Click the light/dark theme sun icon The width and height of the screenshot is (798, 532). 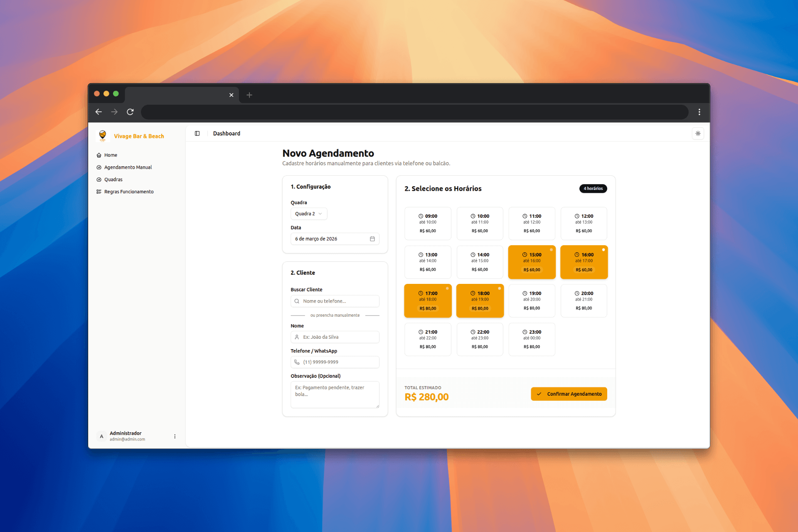pyautogui.click(x=698, y=133)
